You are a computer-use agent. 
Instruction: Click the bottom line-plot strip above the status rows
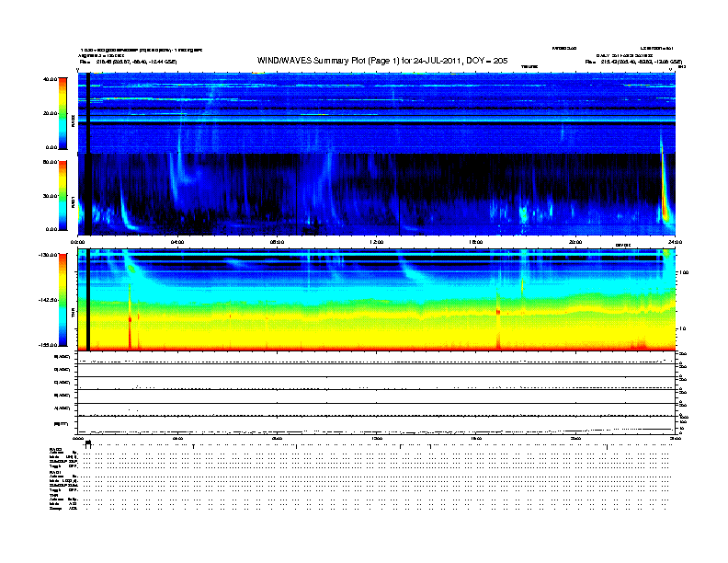click(376, 425)
